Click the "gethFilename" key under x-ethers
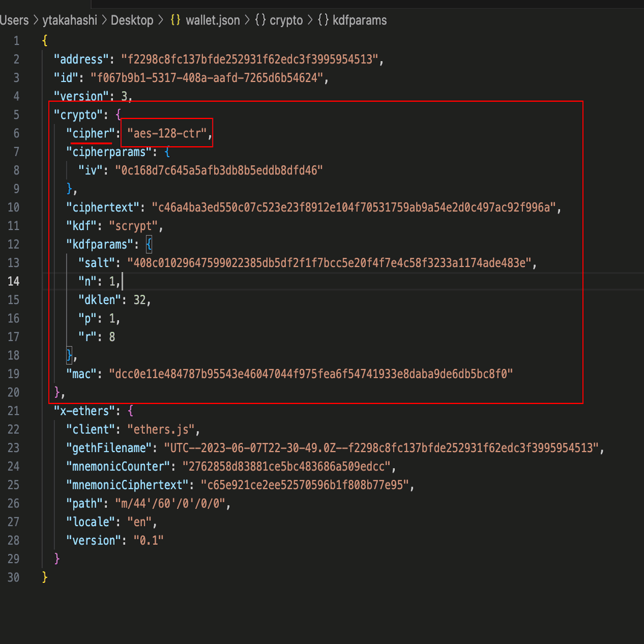Image resolution: width=644 pixels, height=644 pixels. tap(109, 448)
